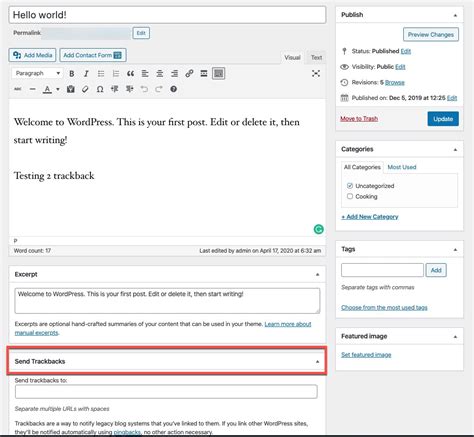Align text left

coord(145,74)
